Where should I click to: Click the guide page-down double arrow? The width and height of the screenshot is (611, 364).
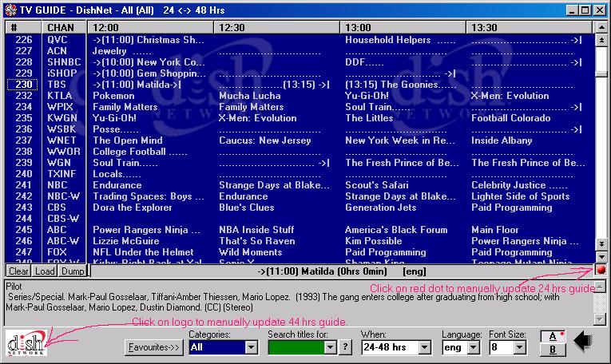click(601, 244)
